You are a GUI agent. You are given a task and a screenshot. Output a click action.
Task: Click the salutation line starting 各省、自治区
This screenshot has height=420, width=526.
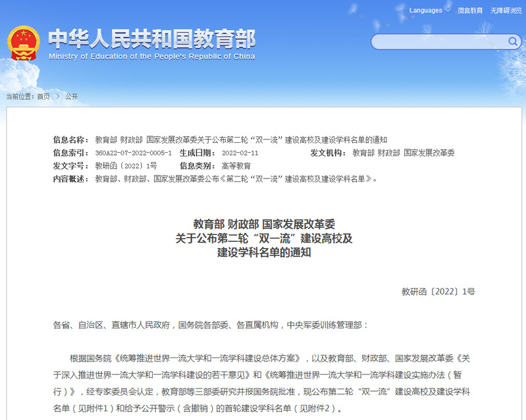point(211,325)
